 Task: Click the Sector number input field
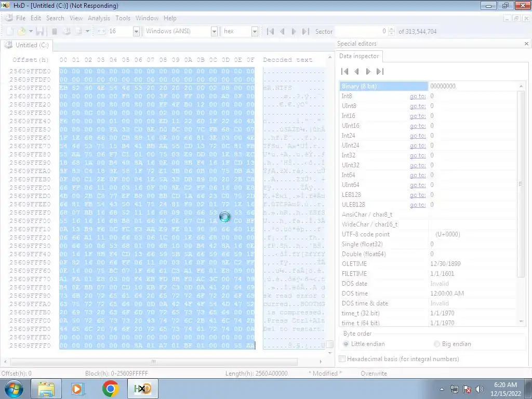(361, 31)
